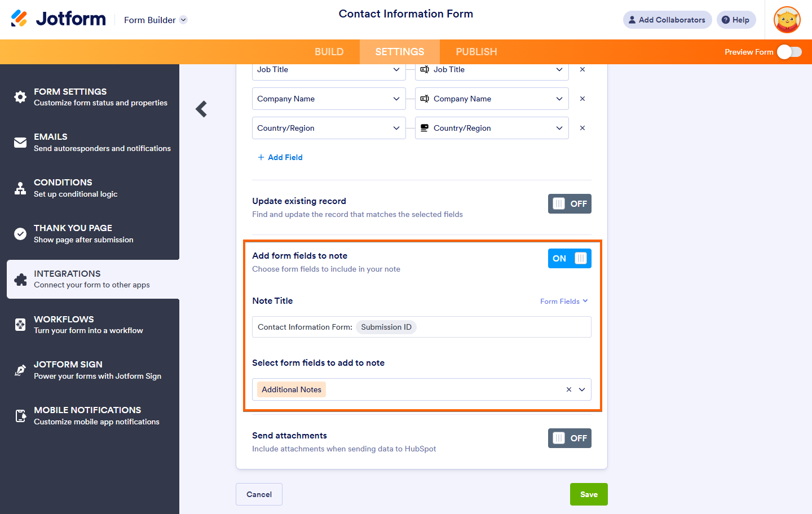Click the Workflows icon
This screenshot has height=514, width=812.
click(x=20, y=325)
